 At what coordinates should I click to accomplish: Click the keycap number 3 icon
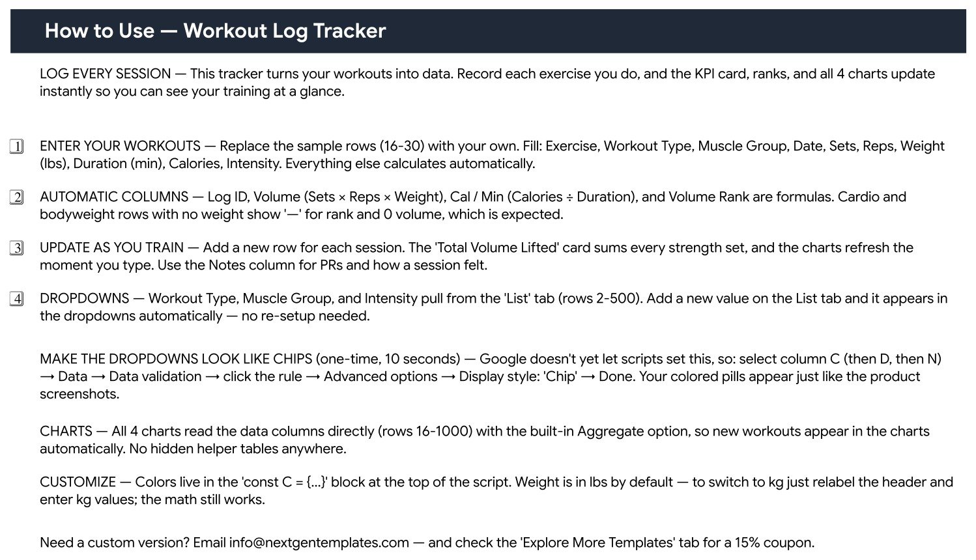pyautogui.click(x=17, y=248)
